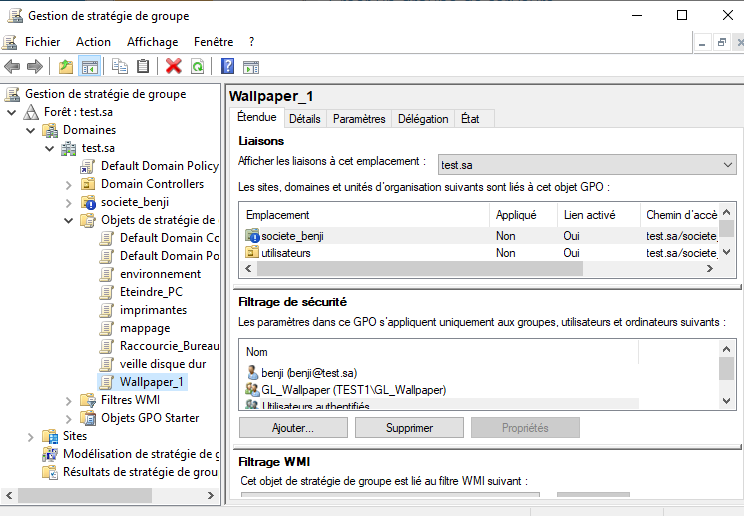
Task: Click the Copy toolbar icon
Action: pos(120,67)
